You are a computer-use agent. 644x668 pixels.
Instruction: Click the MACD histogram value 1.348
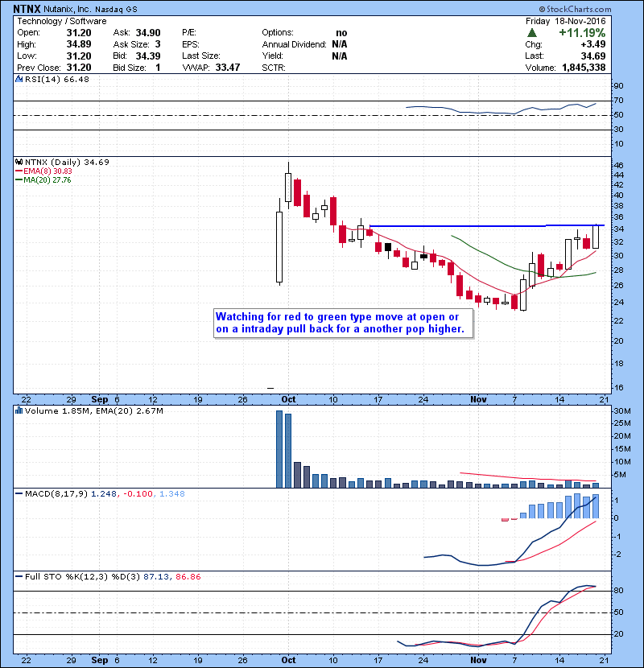(172, 494)
